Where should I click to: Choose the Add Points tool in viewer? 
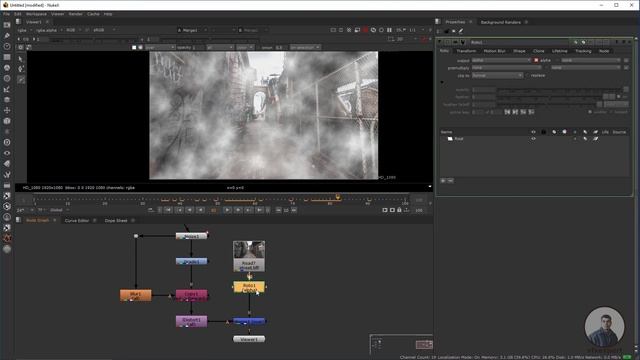coord(21,69)
